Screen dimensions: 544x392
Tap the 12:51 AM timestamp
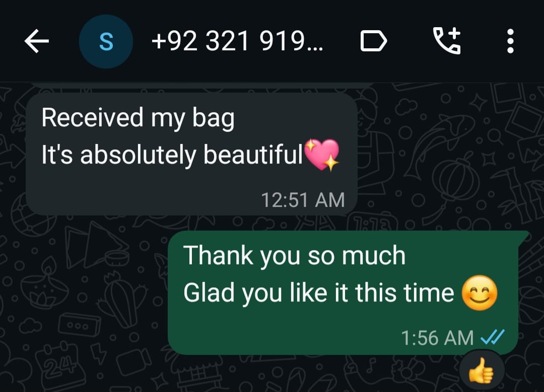pos(303,200)
